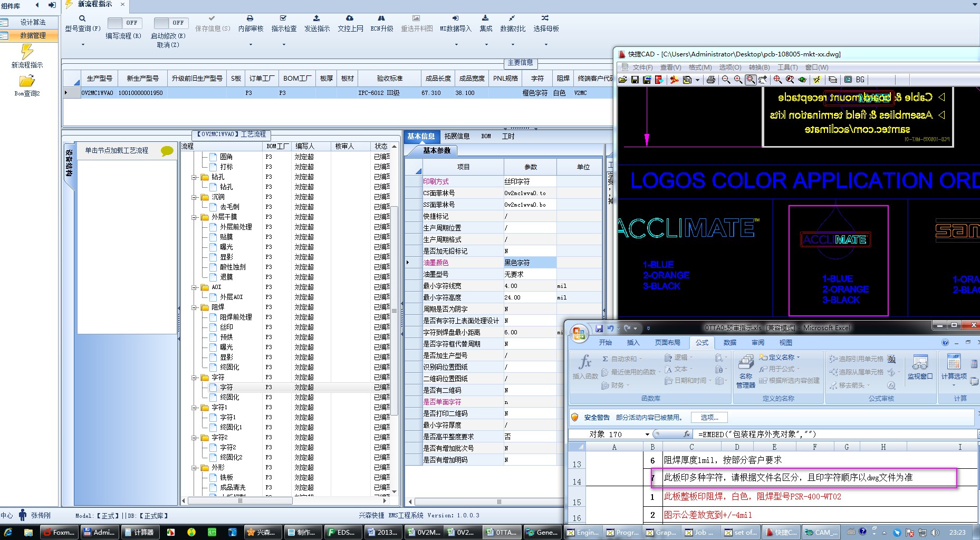Click 选择母板 shuffle icon
Viewport: 980px width, 540px height.
click(x=545, y=18)
